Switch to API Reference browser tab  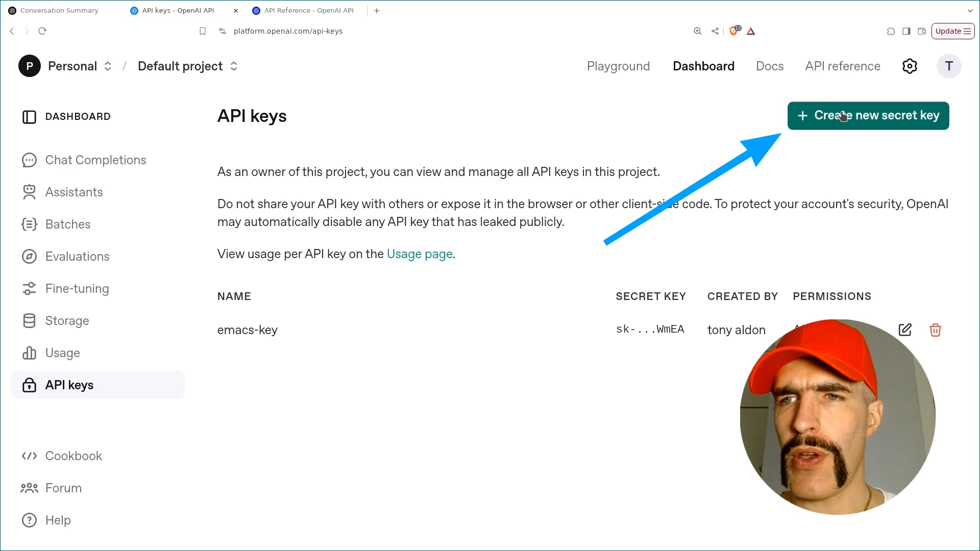coord(304,10)
